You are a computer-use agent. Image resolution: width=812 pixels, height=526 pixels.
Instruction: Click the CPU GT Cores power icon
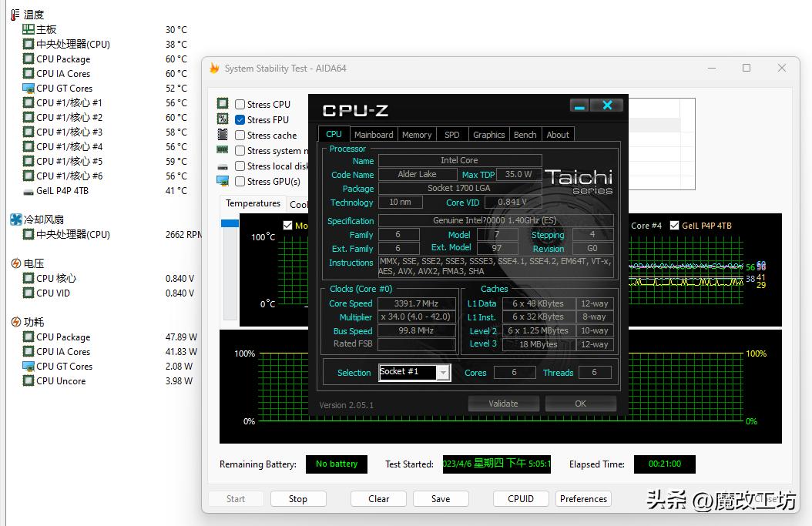[28, 366]
